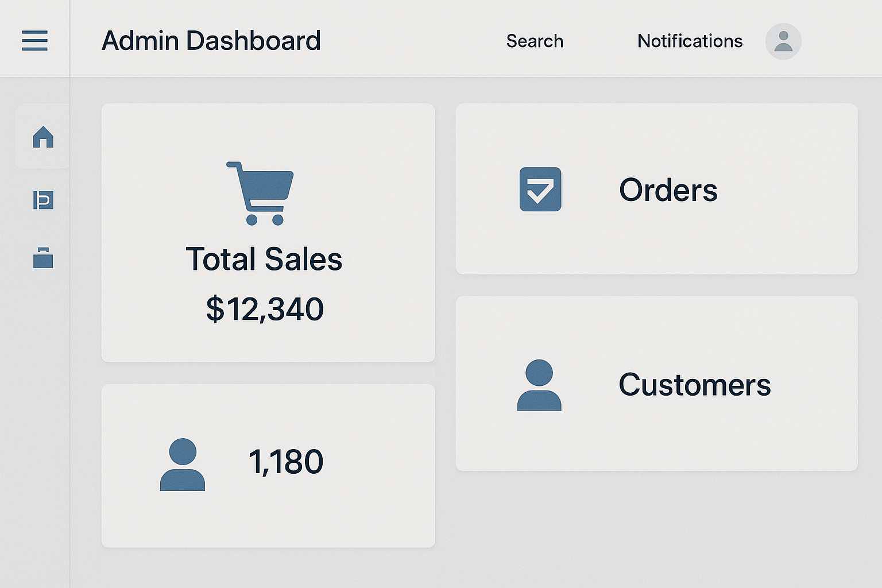Select the 1,180 count value
The width and height of the screenshot is (882, 588).
click(286, 462)
